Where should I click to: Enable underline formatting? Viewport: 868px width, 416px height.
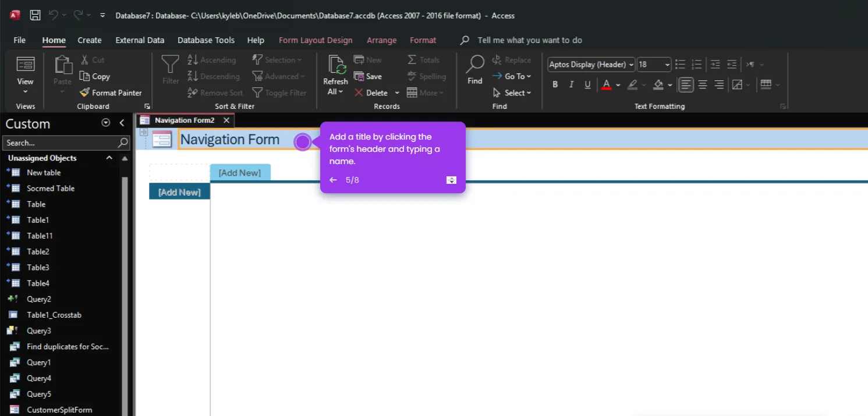587,84
